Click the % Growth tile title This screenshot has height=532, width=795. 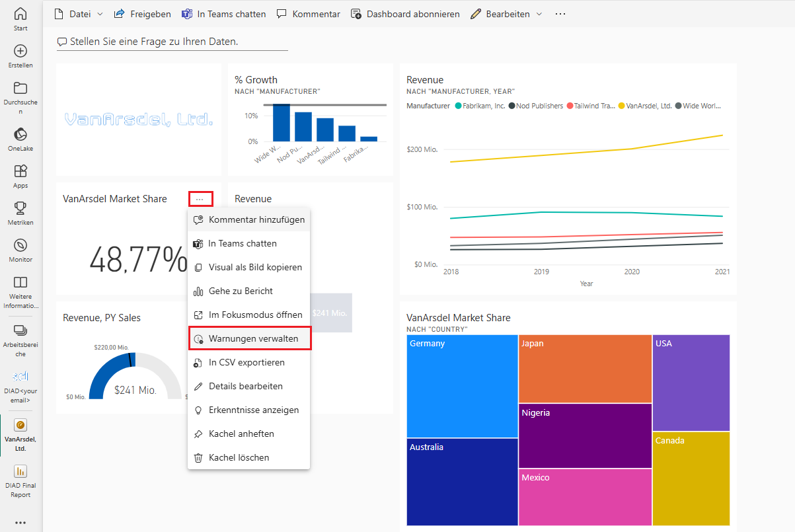(256, 80)
